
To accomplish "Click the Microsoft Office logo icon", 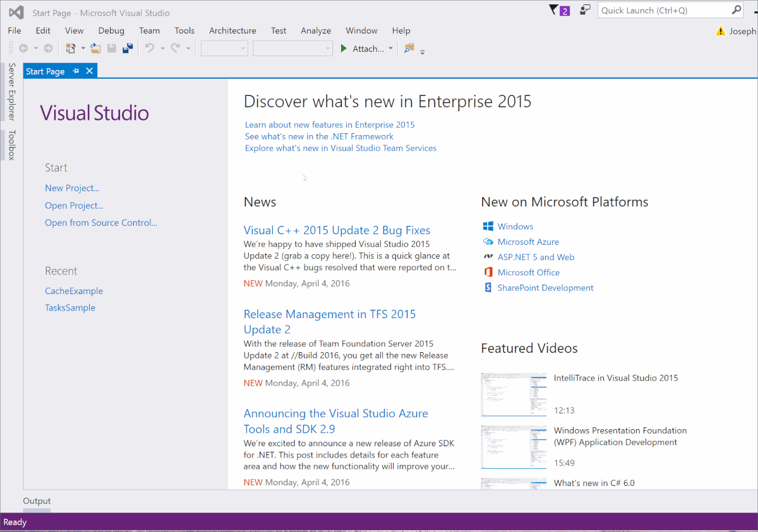I will pyautogui.click(x=488, y=272).
